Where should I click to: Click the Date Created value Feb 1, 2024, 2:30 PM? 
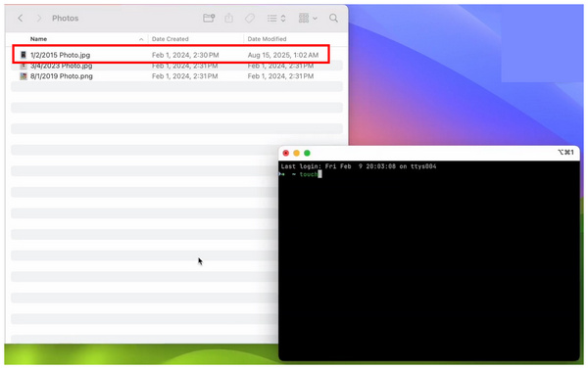click(185, 55)
